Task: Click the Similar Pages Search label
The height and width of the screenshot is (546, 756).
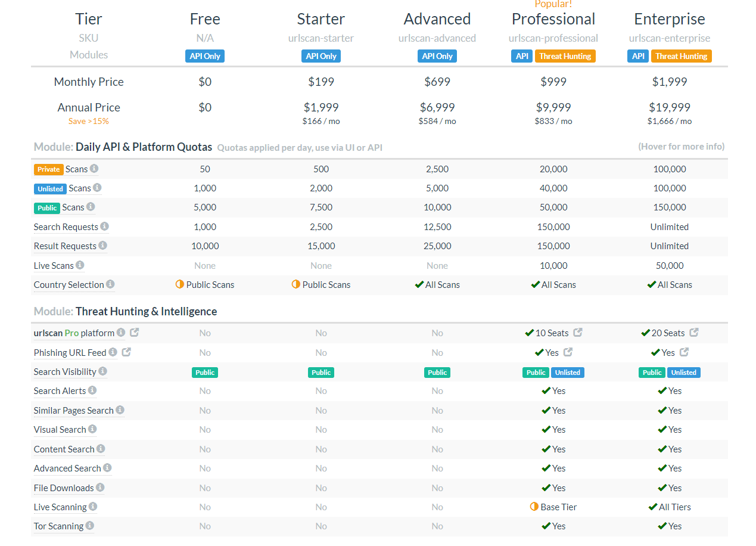Action: click(73, 410)
